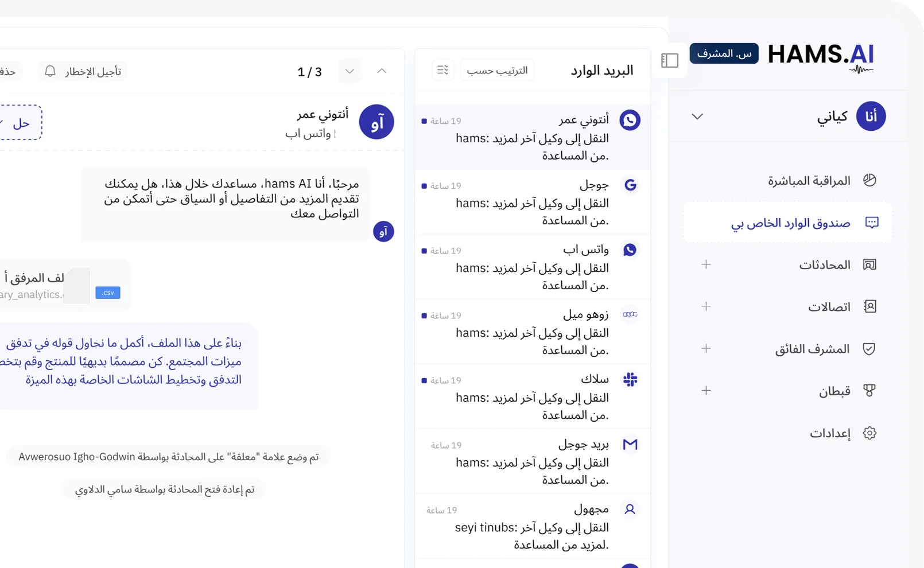Open the الترتيب حسب sort dropdown
The width and height of the screenshot is (924, 568).
tap(497, 70)
